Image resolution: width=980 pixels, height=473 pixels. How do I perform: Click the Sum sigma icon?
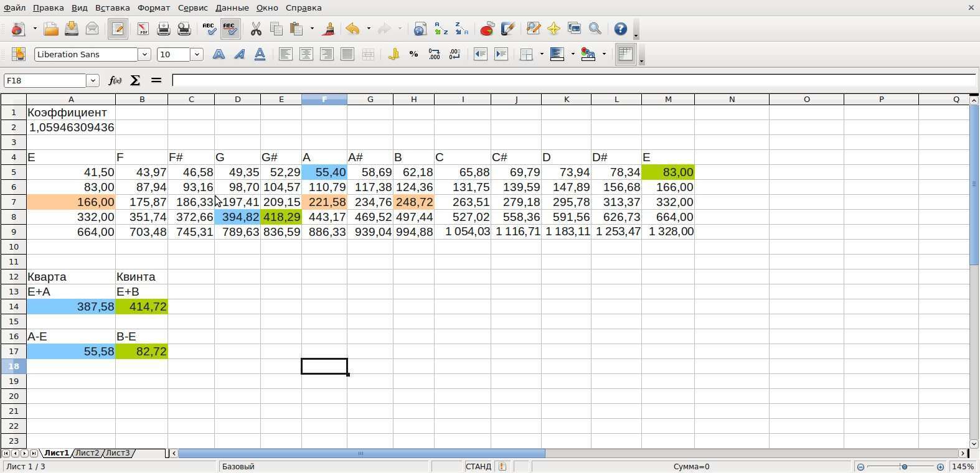[x=135, y=80]
